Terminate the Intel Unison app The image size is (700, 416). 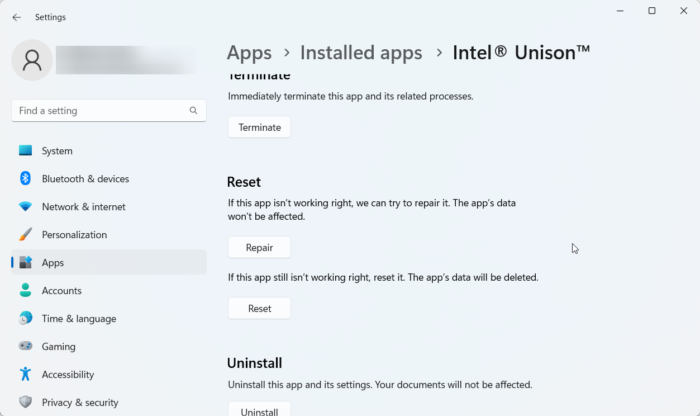(x=259, y=127)
